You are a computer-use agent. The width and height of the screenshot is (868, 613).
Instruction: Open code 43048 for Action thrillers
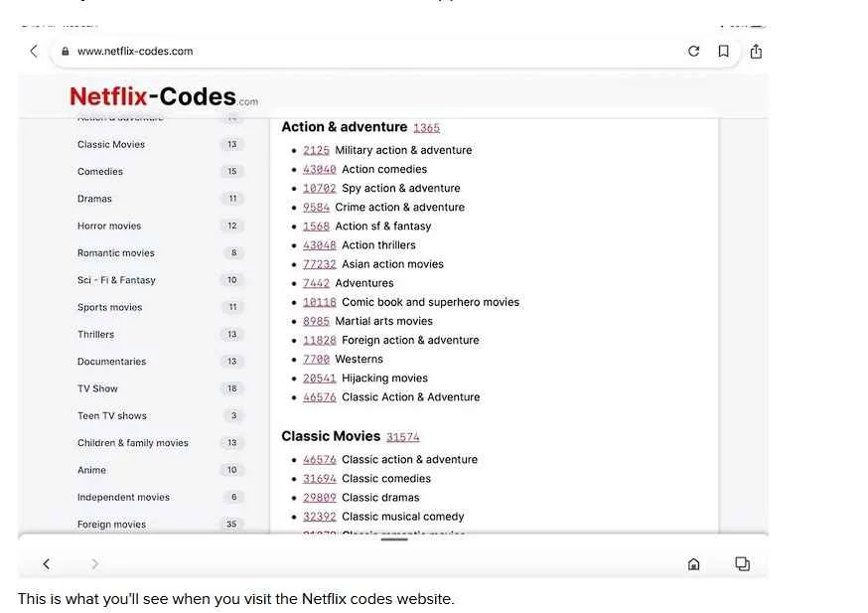point(320,245)
